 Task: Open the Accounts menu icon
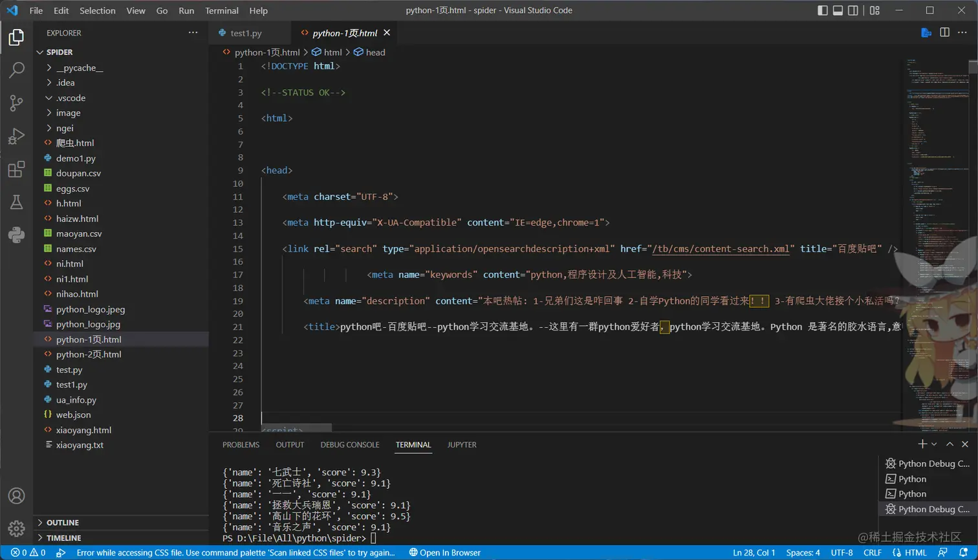point(16,496)
